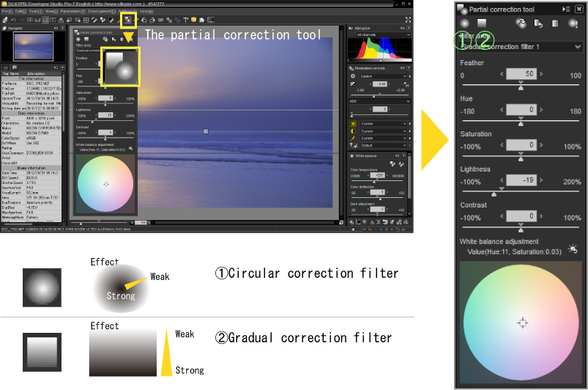Viewport: 588px width, 390px height.
Task: Open the first Custom dropdown in Parameters controls
Action: (x=383, y=76)
